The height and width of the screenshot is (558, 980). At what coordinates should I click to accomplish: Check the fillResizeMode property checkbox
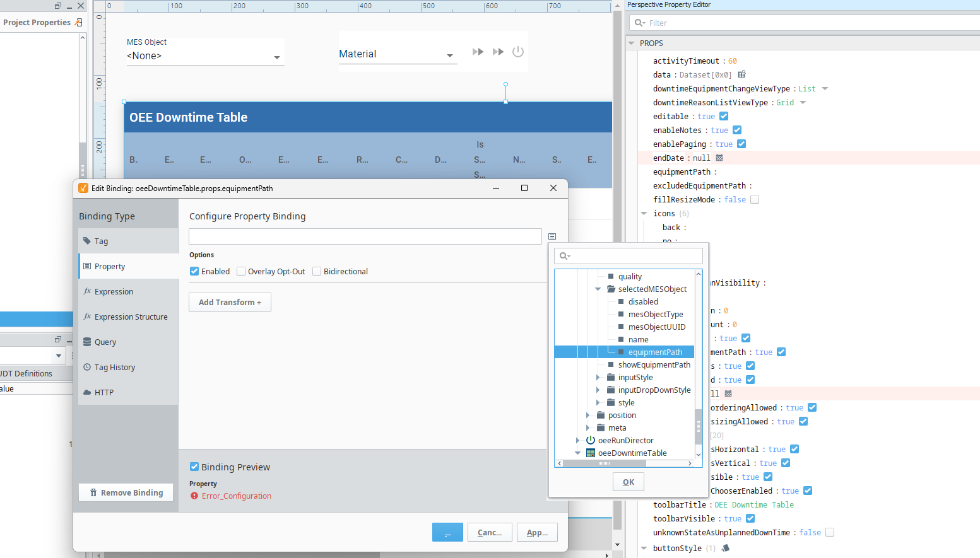[755, 200]
